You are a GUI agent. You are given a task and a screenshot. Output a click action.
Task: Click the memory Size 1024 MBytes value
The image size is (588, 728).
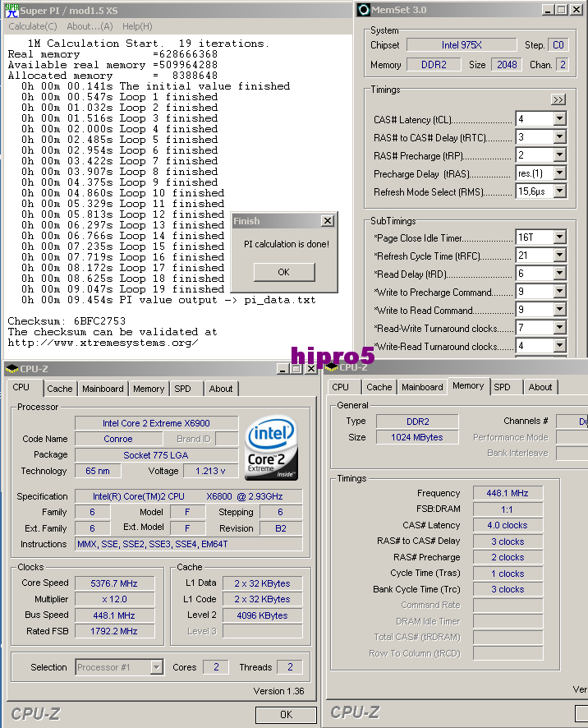417,437
